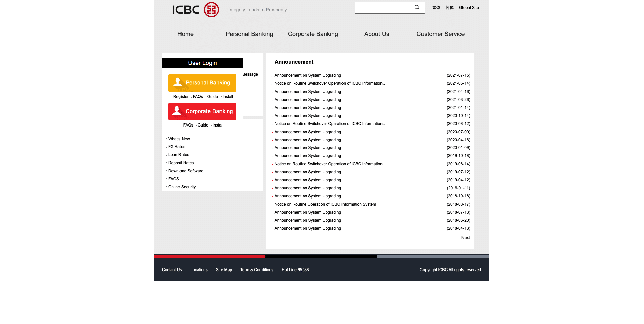Open the announcement dated 2018-10-18
This screenshot has width=644, height=324.
pyautogui.click(x=308, y=196)
